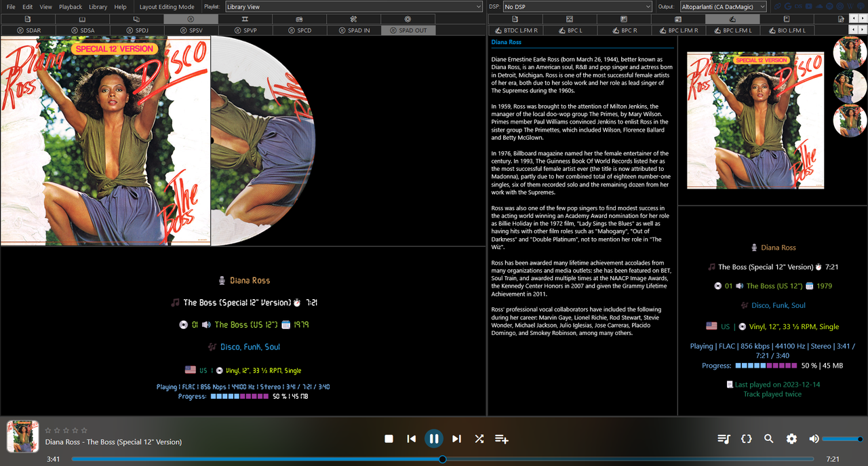Switch to the SPVP tab
Viewport: 868px width, 466px height.
[245, 31]
